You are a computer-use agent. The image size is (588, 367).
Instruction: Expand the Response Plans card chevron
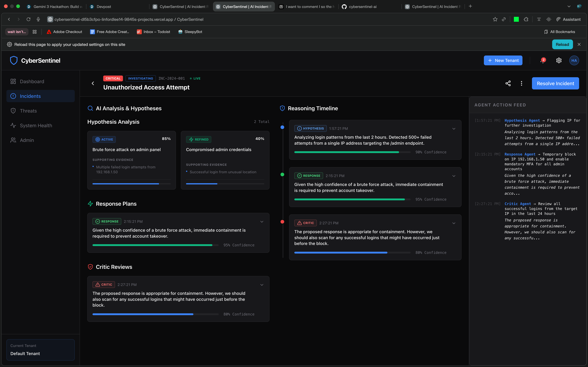pos(262,222)
